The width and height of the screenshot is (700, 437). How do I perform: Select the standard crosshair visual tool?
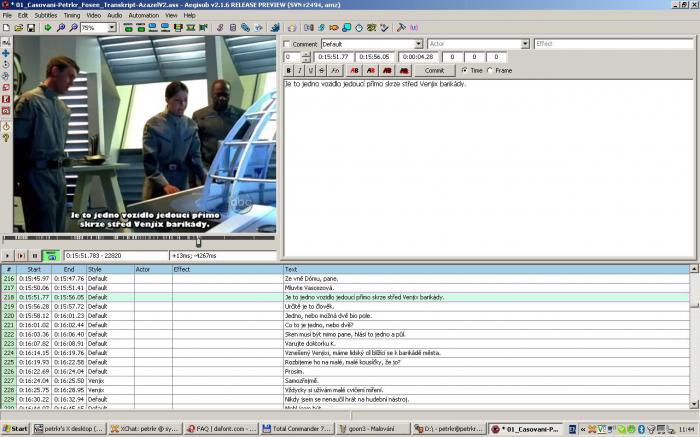(6, 42)
